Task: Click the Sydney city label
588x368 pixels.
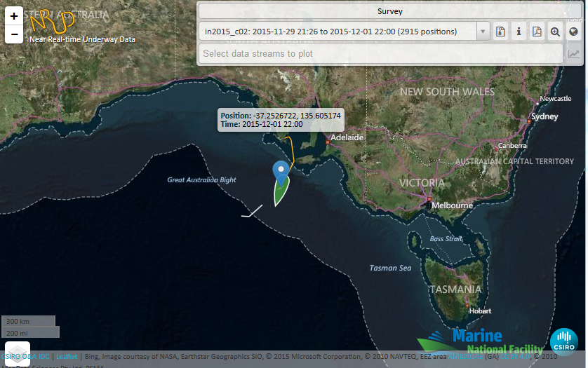Action: pyautogui.click(x=544, y=116)
